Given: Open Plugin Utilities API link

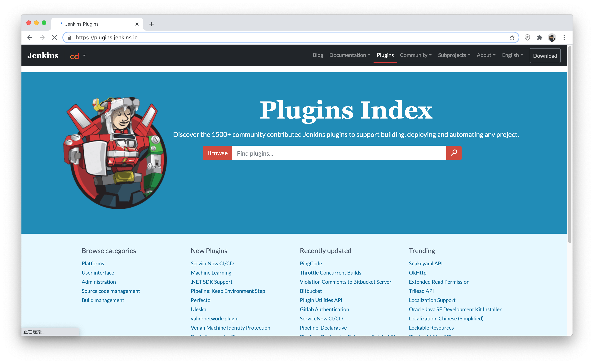Looking at the screenshot, I should pyautogui.click(x=321, y=300).
